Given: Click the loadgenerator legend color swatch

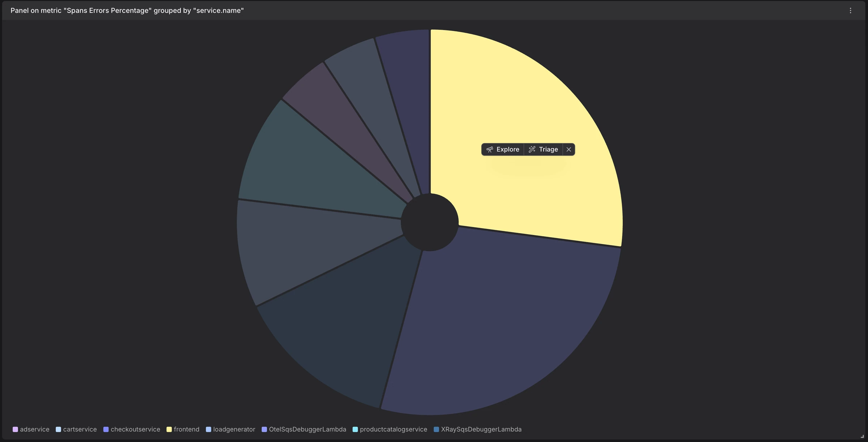Looking at the screenshot, I should [x=208, y=429].
